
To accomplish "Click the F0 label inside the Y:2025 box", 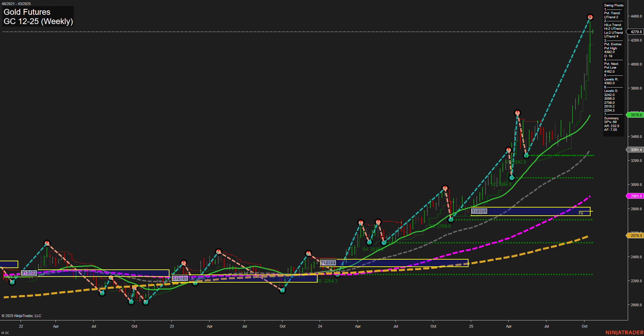I will (x=581, y=213).
